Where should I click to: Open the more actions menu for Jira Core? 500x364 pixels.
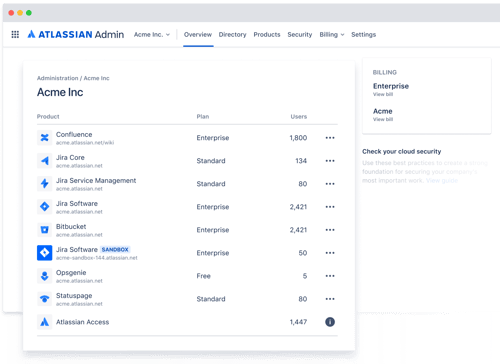[x=330, y=161]
